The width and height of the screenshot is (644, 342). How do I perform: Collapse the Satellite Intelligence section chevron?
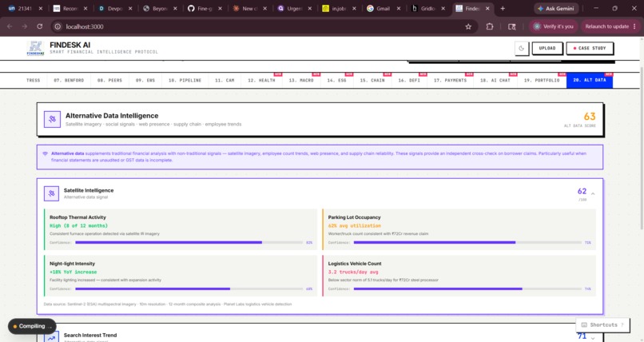(x=593, y=193)
